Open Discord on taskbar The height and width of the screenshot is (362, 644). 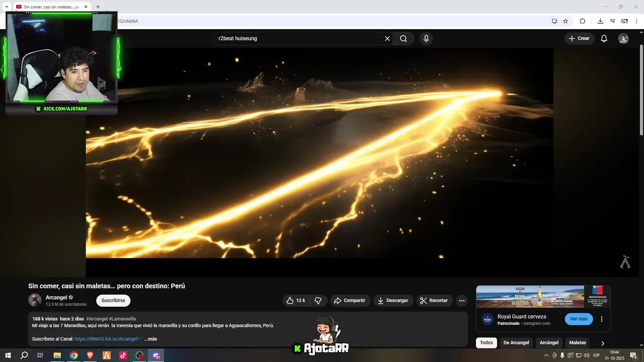pyautogui.click(x=156, y=355)
